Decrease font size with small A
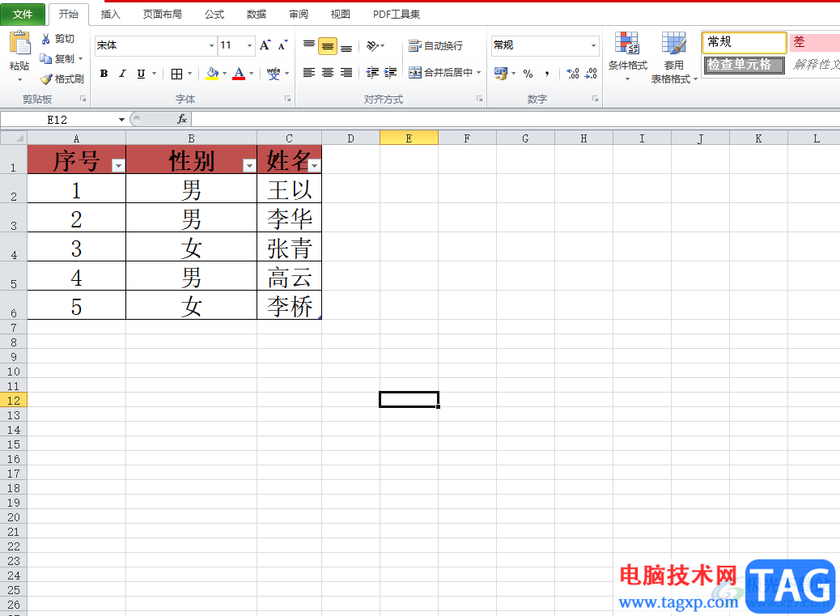The height and width of the screenshot is (616, 840). click(283, 45)
